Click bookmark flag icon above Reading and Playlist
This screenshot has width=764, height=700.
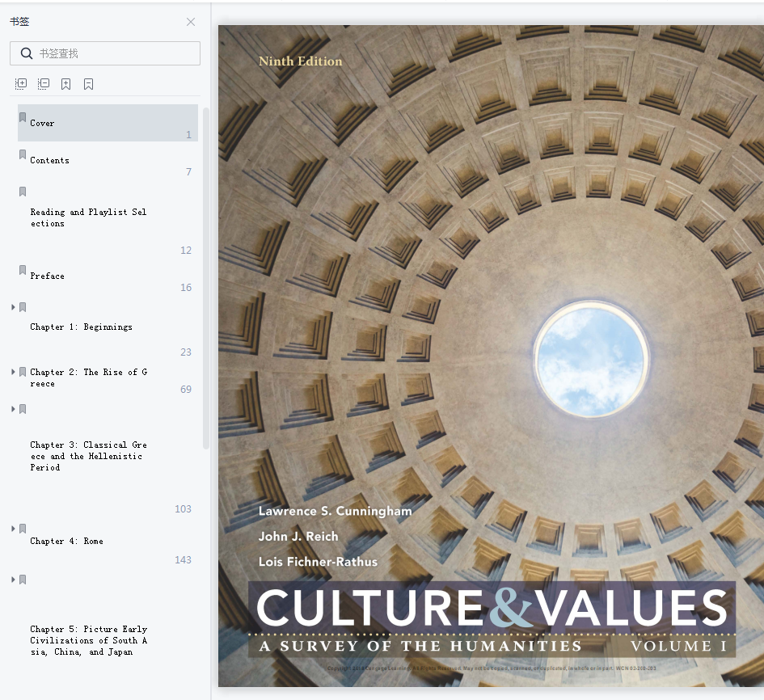click(23, 192)
